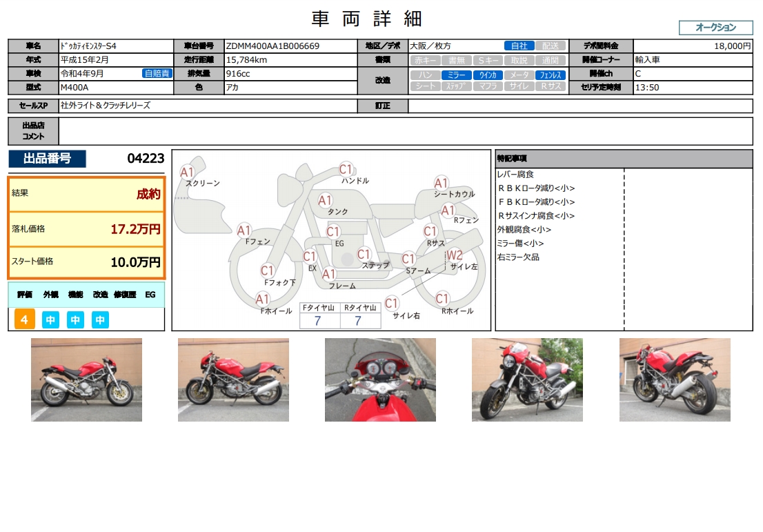This screenshot has width=763, height=532.
Task: Click the マフラ modification tag
Action: coord(488,86)
